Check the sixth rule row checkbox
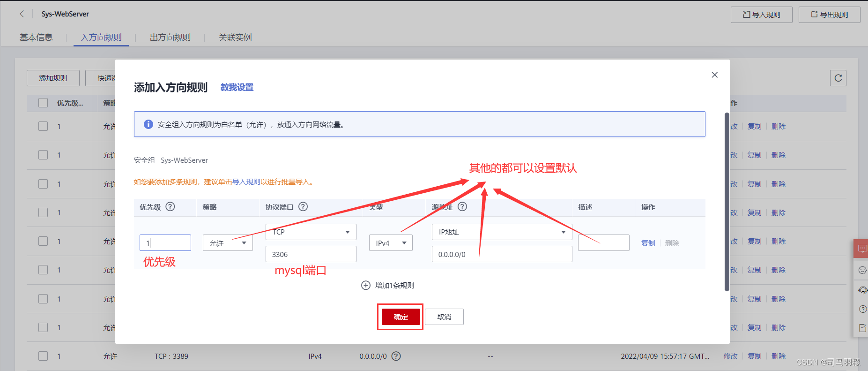Screen dimensions: 868x371 click(x=43, y=270)
